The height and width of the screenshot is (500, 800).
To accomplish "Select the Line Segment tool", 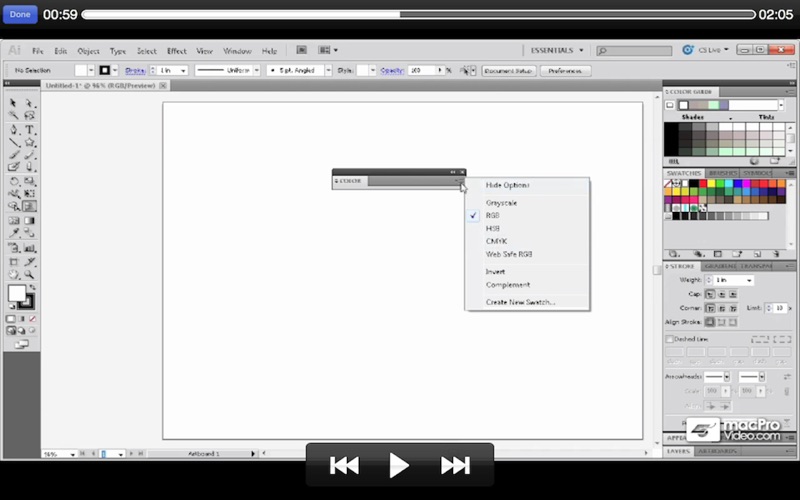I will [x=14, y=143].
